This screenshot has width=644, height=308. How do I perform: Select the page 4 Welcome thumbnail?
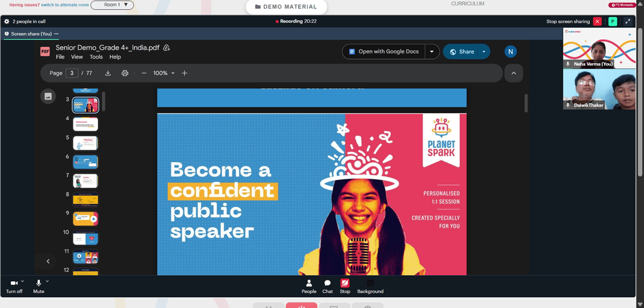86,124
